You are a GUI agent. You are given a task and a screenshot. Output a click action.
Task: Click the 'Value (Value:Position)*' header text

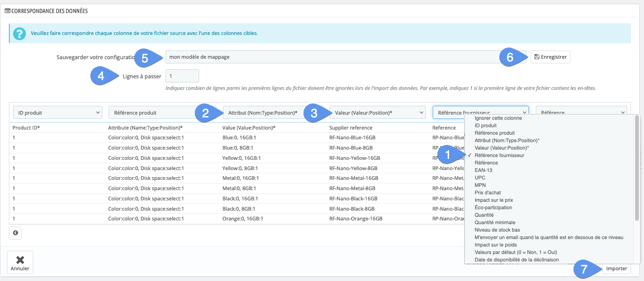pyautogui.click(x=249, y=128)
